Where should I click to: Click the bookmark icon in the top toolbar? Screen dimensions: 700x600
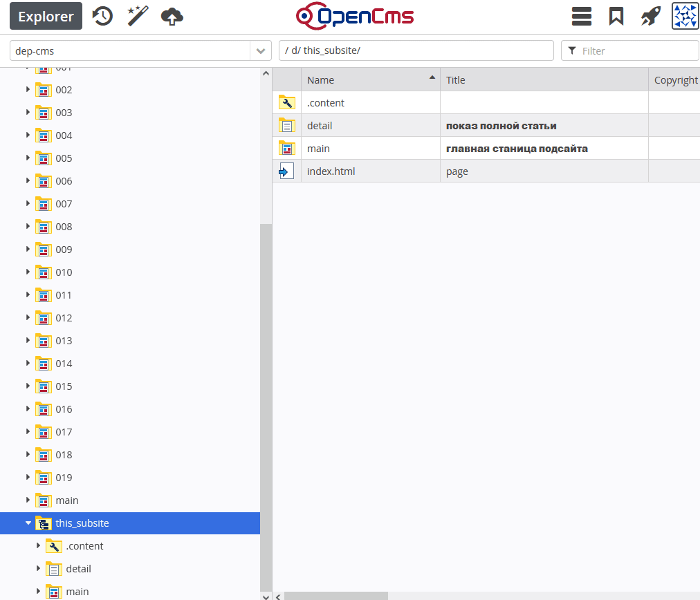tap(616, 16)
